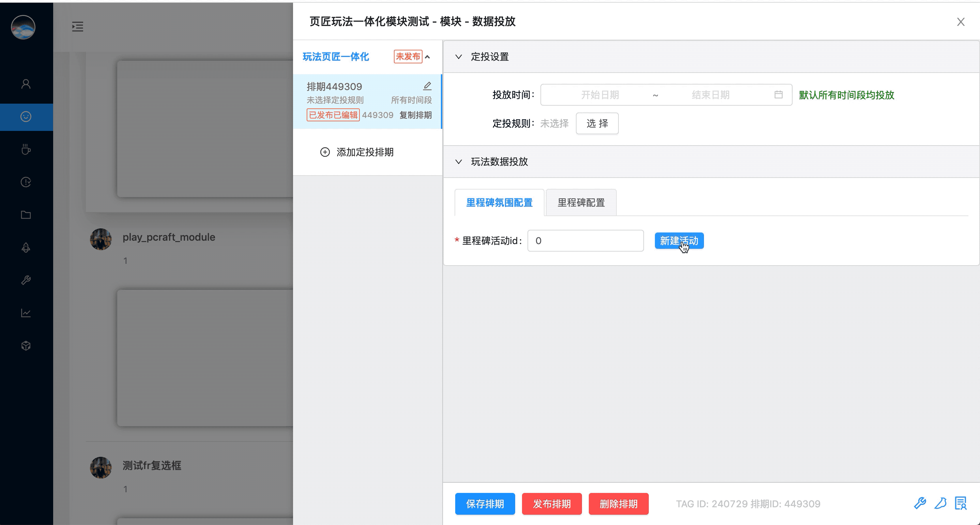The height and width of the screenshot is (525, 980).
Task: Select the 里程碑氛围配置 tab
Action: coord(499,202)
